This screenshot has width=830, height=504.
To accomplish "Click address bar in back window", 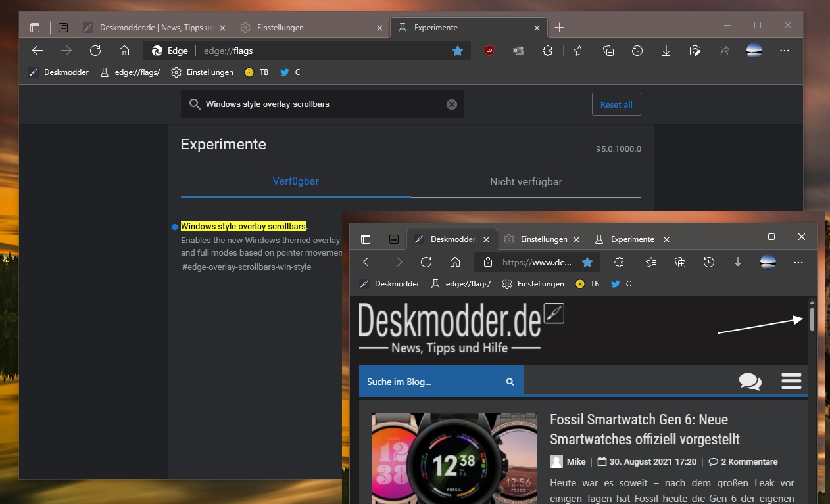I will coord(307,51).
